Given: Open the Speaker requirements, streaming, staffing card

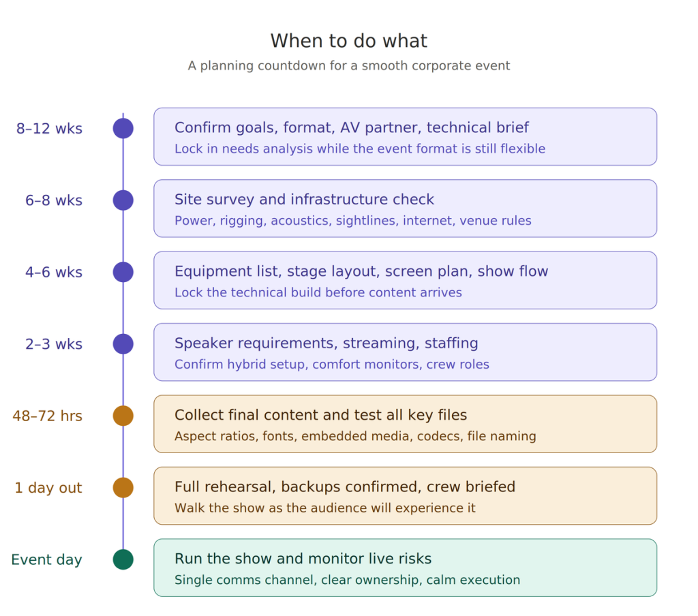Looking at the screenshot, I should click(405, 352).
